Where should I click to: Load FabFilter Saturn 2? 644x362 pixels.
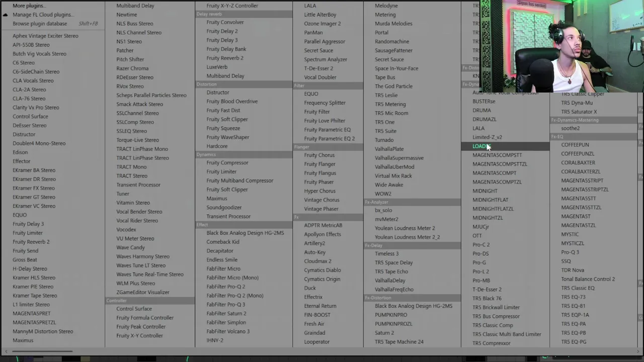pyautogui.click(x=226, y=314)
